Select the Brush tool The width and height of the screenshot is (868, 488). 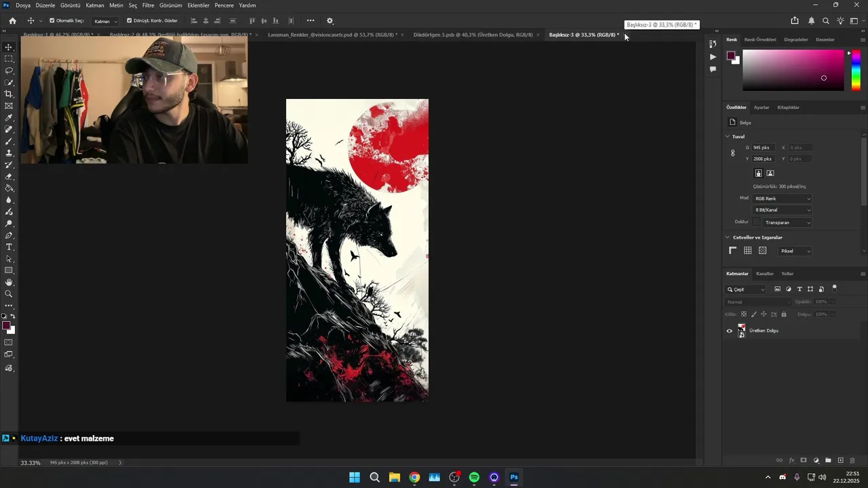[x=9, y=141]
